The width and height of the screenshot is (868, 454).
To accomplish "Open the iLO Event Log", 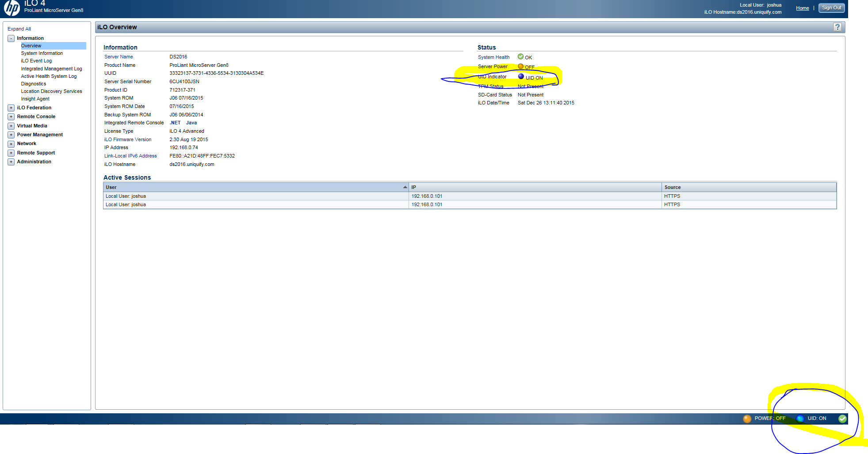I will [x=36, y=61].
